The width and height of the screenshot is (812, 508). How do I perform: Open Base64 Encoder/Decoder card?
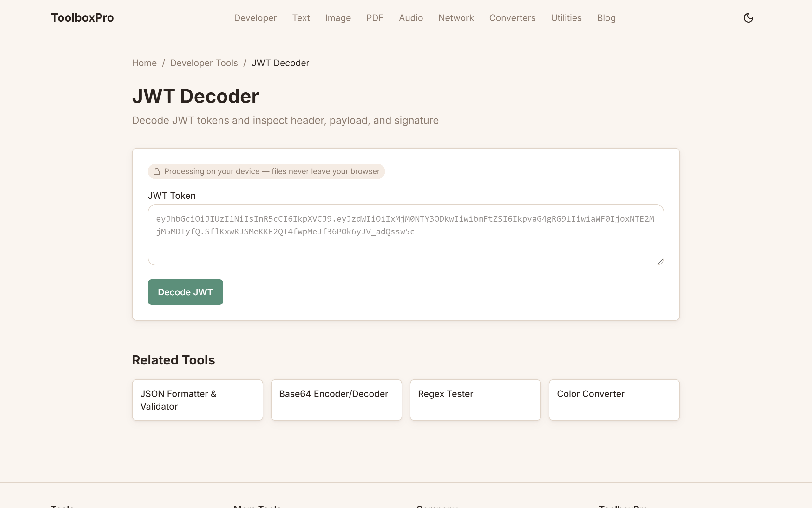click(336, 400)
